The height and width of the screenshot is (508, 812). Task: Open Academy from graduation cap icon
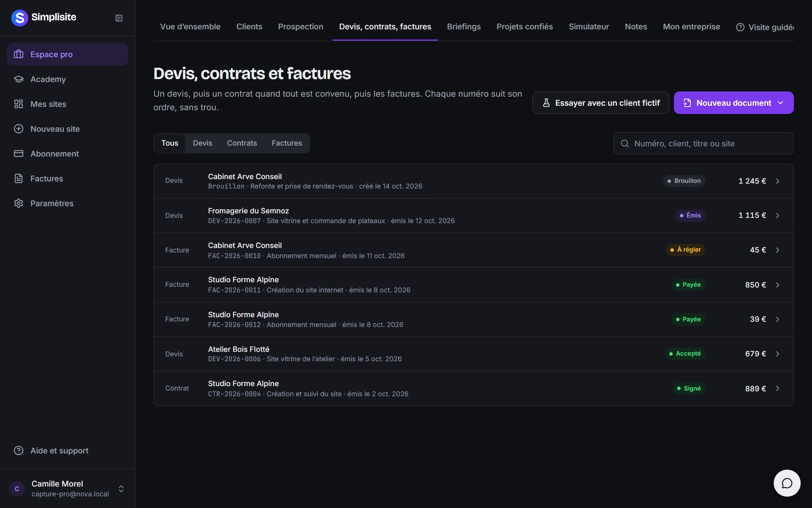point(18,79)
